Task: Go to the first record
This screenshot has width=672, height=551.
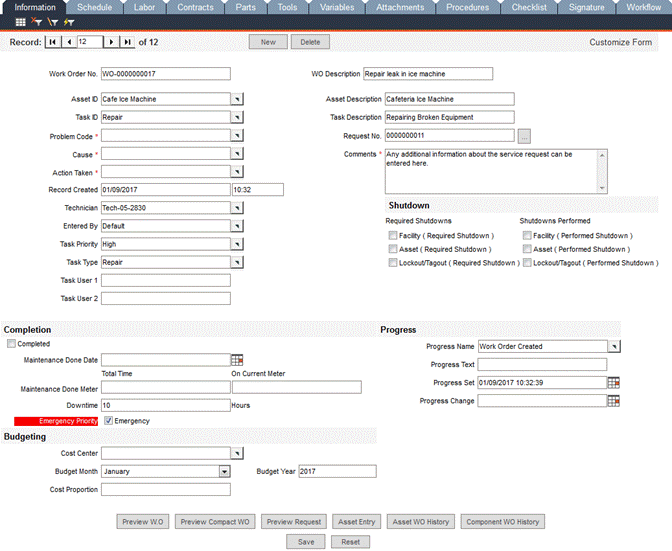Action: tap(54, 43)
